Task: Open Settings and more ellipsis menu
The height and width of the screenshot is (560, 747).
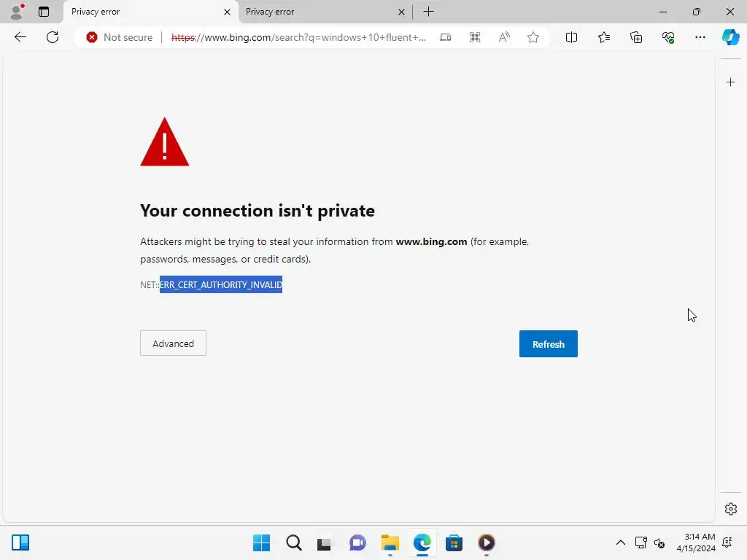Action: click(700, 37)
